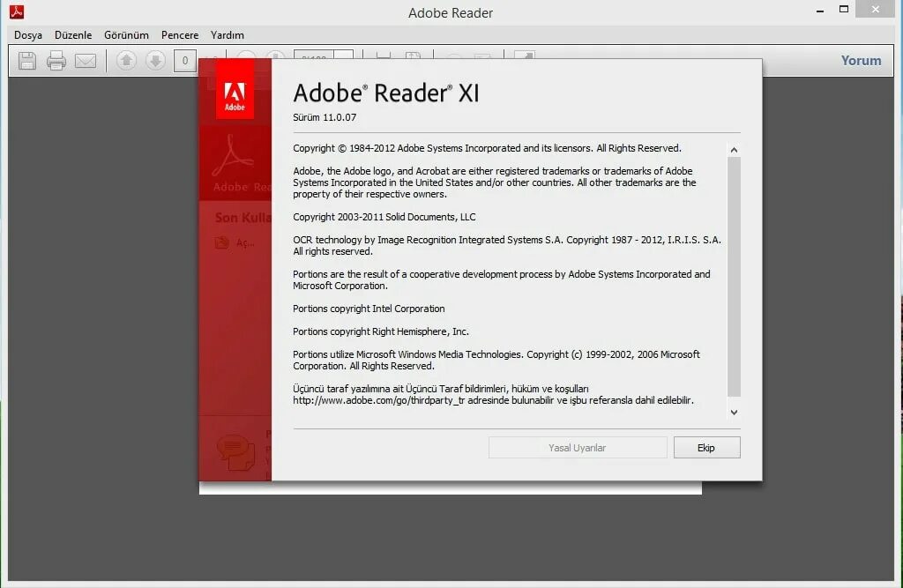Click the previous page up-arrow icon
Image resolution: width=903 pixels, height=588 pixels.
126,60
